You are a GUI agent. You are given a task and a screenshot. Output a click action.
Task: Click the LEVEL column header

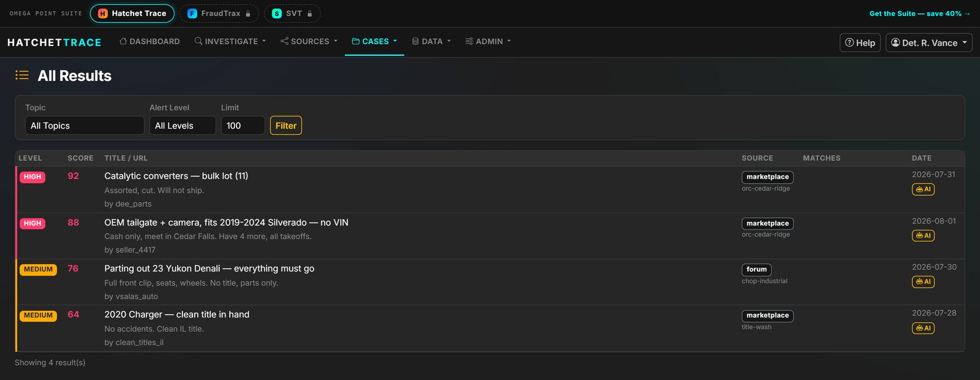tap(30, 158)
